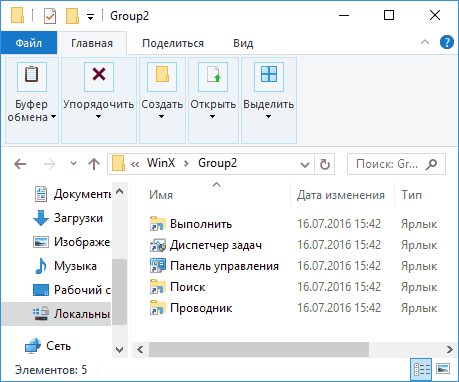Click the system folder icon in title bar
Viewport: 459px width, 382px height.
click(17, 16)
